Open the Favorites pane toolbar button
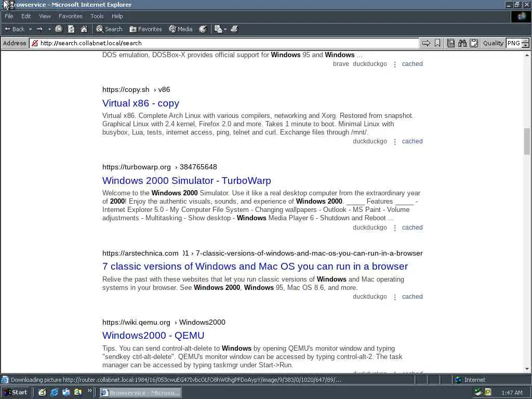This screenshot has width=532, height=399. tap(145, 29)
